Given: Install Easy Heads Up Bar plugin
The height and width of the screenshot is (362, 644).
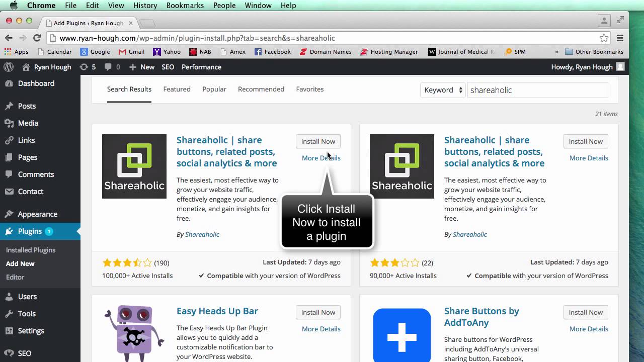Looking at the screenshot, I should (318, 312).
